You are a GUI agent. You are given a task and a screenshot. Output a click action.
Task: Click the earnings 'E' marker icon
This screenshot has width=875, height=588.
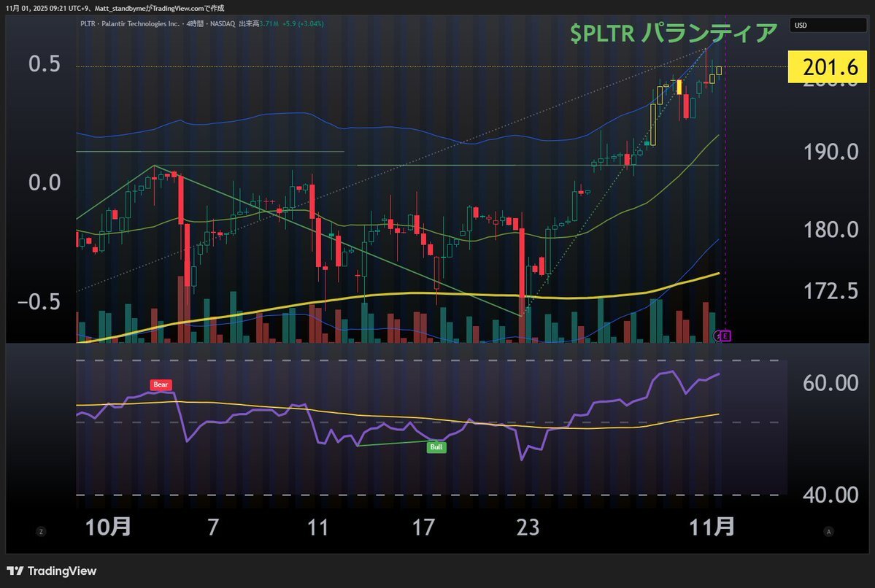[725, 336]
